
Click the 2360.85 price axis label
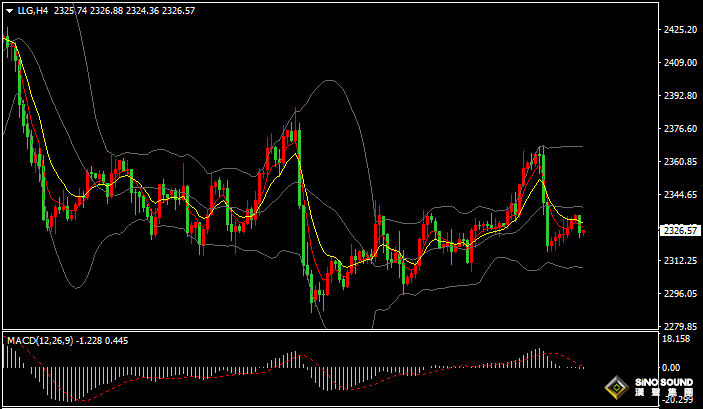680,162
